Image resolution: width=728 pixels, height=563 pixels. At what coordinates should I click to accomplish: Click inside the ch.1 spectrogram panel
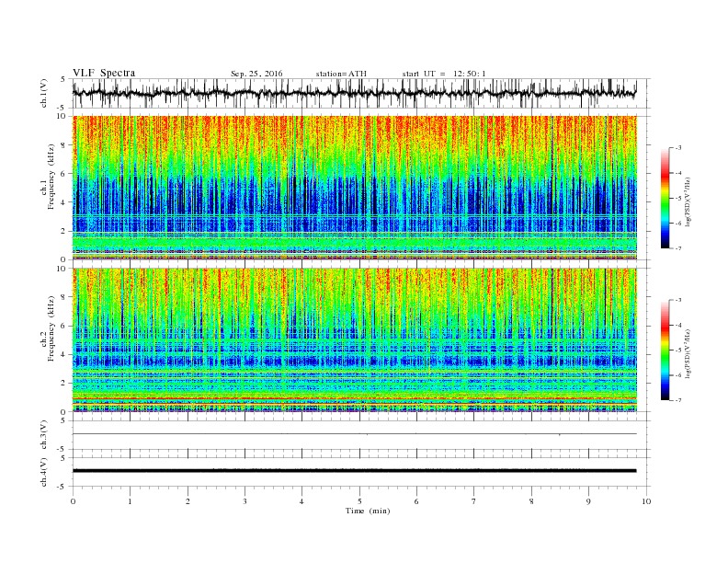354,188
